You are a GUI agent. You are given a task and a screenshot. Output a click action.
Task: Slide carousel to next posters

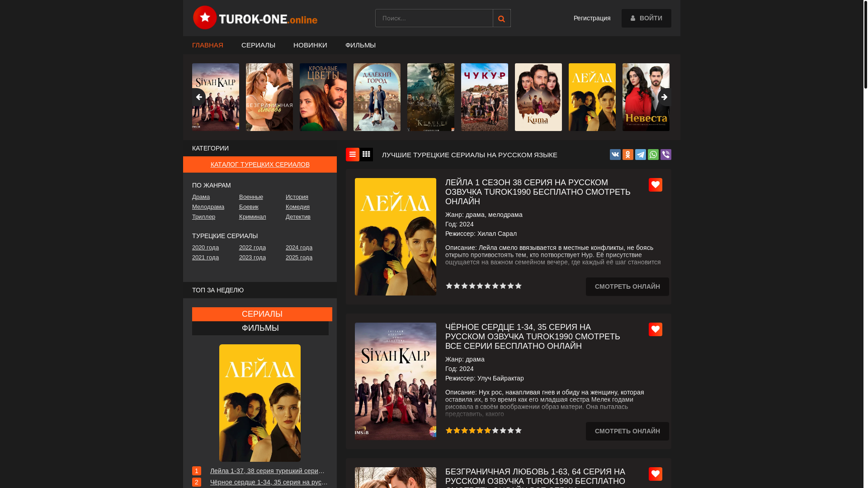[x=664, y=97]
